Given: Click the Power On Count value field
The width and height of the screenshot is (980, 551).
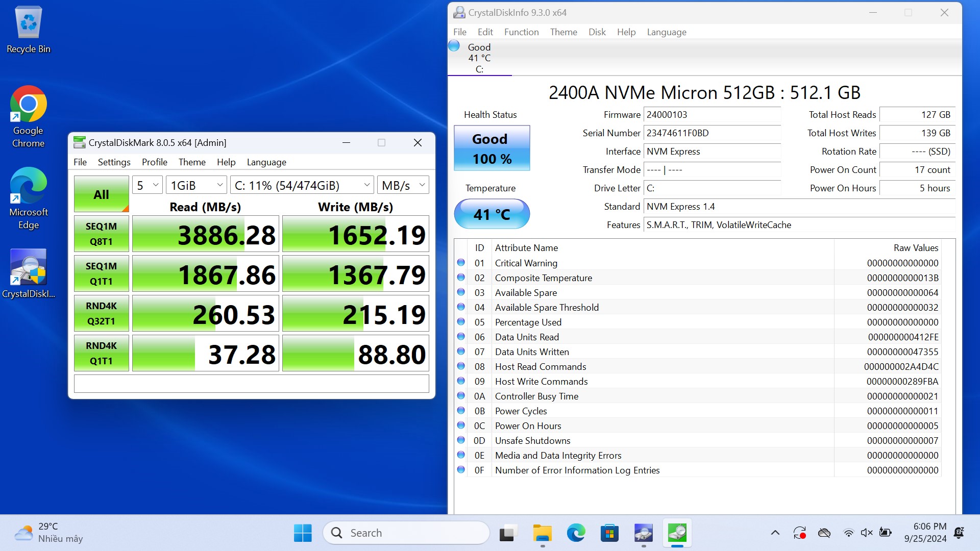Looking at the screenshot, I should tap(917, 170).
